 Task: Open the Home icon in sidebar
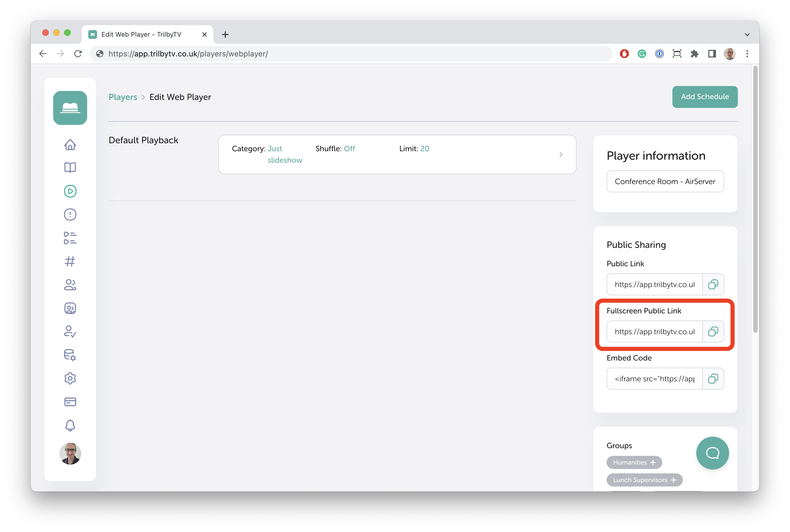(70, 145)
